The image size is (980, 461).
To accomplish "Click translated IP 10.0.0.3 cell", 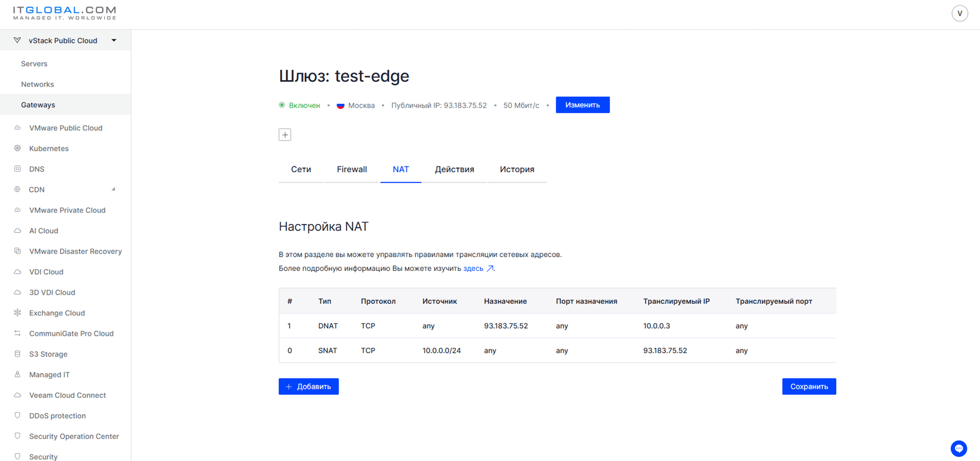I will [656, 326].
